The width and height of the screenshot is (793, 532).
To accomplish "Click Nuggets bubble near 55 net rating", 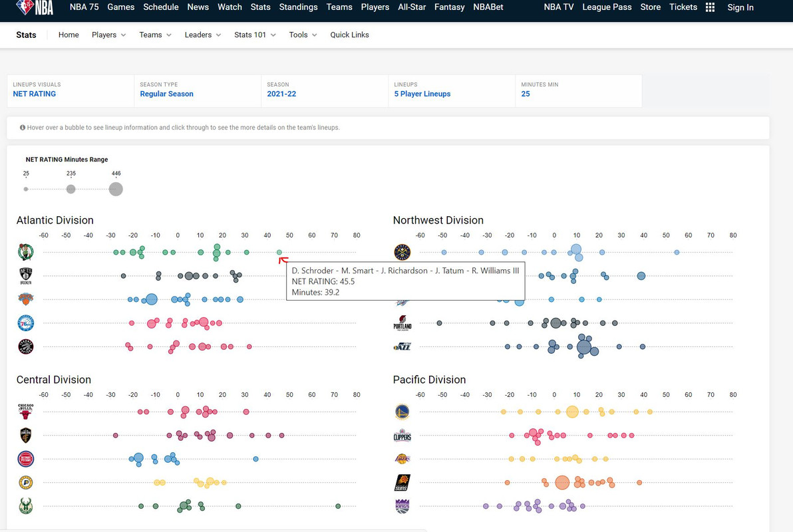I will tap(677, 252).
